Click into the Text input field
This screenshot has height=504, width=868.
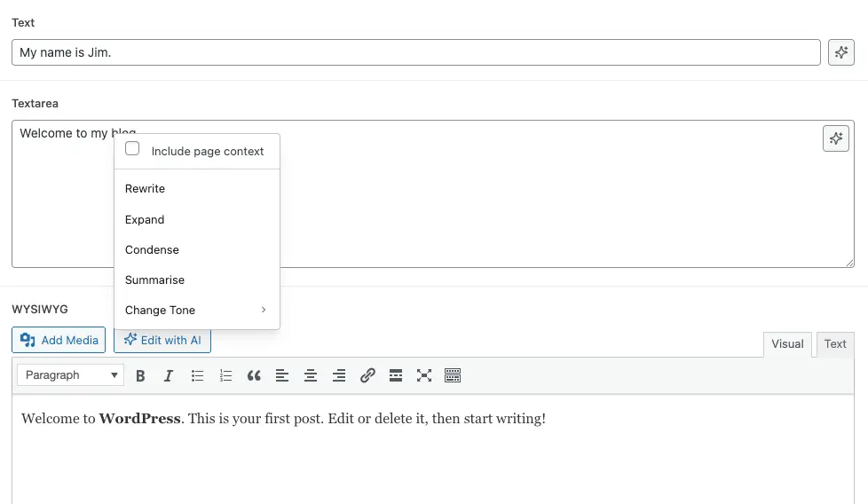coord(415,52)
